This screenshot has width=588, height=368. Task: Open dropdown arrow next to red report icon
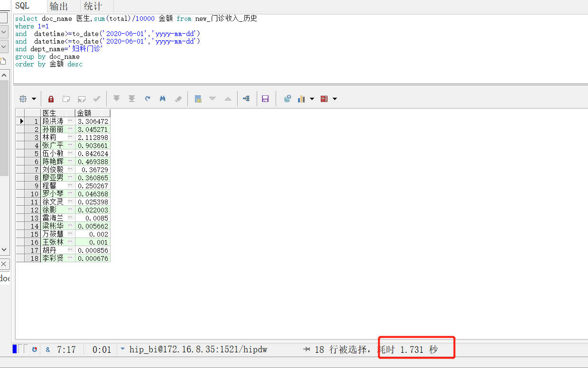(x=335, y=99)
